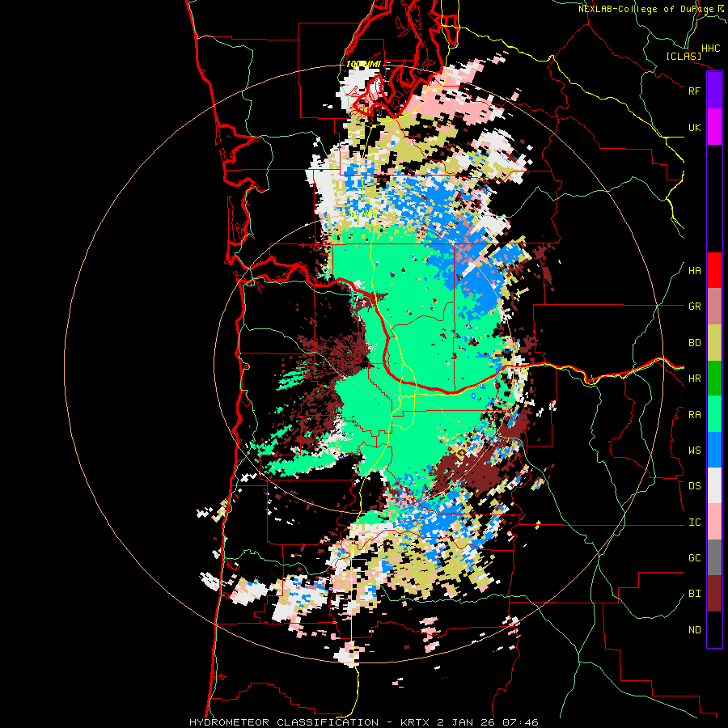This screenshot has width=728, height=728.
Task: Click the [CLAS] units label
Action: click(x=684, y=56)
